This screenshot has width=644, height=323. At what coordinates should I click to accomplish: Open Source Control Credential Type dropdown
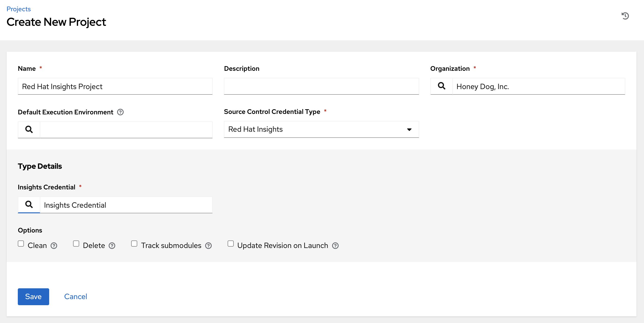(321, 129)
